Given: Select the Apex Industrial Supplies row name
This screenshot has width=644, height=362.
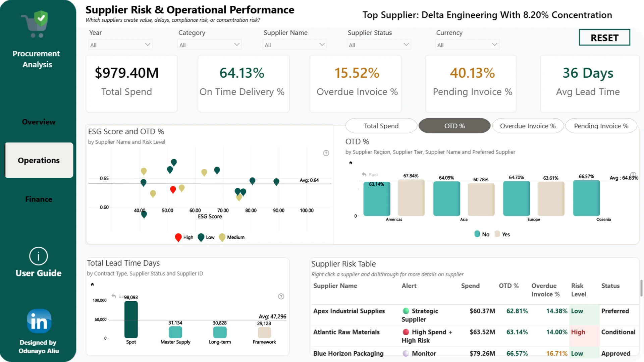Looking at the screenshot, I should coord(349,311).
